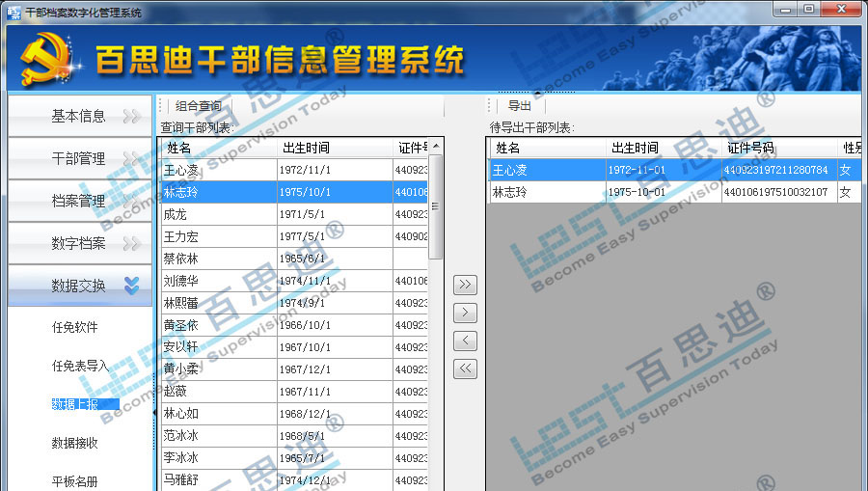This screenshot has height=491, width=868.
Task: Click the move-selected-left single arrow button
Action: click(465, 341)
